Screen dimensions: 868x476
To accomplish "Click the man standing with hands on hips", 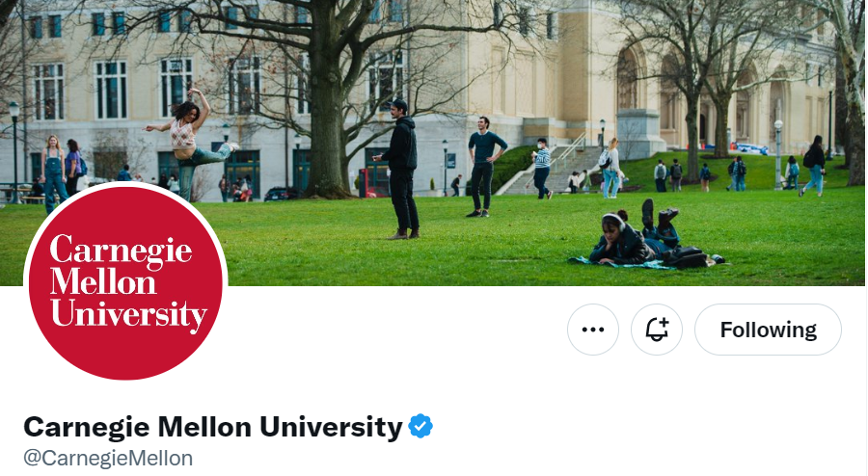I will [485, 167].
